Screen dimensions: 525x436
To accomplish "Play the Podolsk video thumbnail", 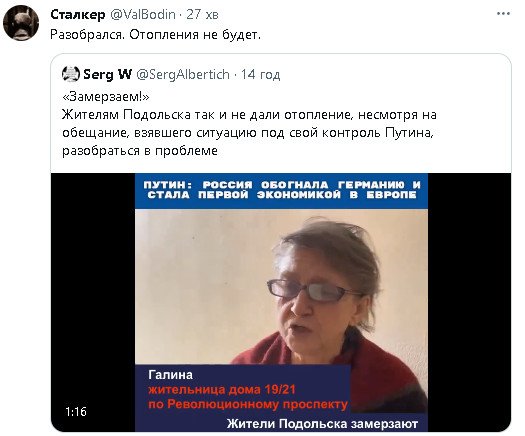I will coord(281,302).
